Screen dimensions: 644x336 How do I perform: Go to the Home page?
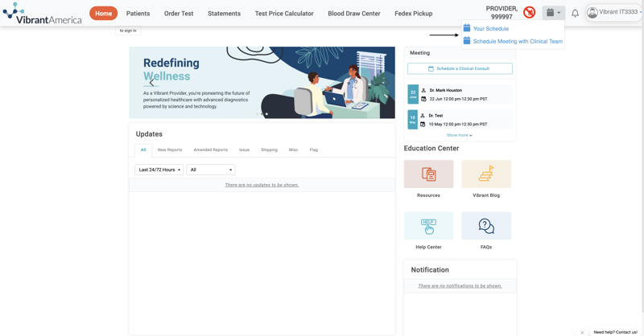(104, 14)
